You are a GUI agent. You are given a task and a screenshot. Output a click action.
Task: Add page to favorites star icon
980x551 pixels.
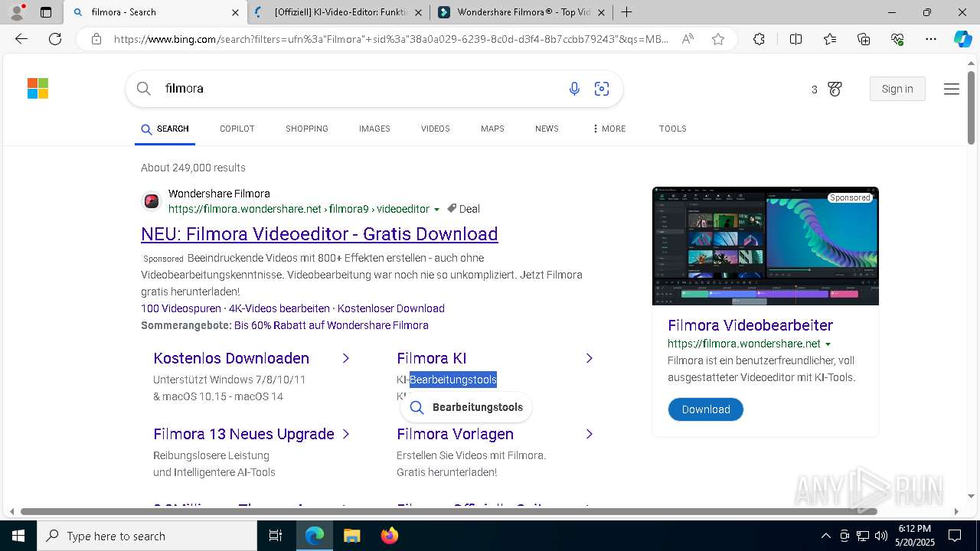[718, 39]
